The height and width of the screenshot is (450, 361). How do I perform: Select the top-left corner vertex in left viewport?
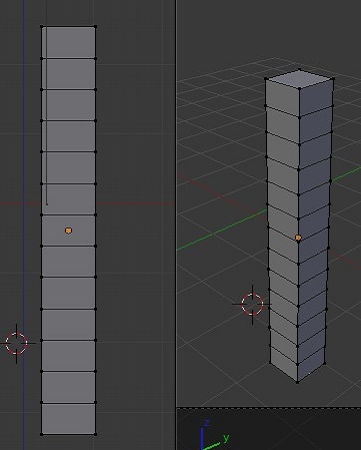click(x=41, y=26)
